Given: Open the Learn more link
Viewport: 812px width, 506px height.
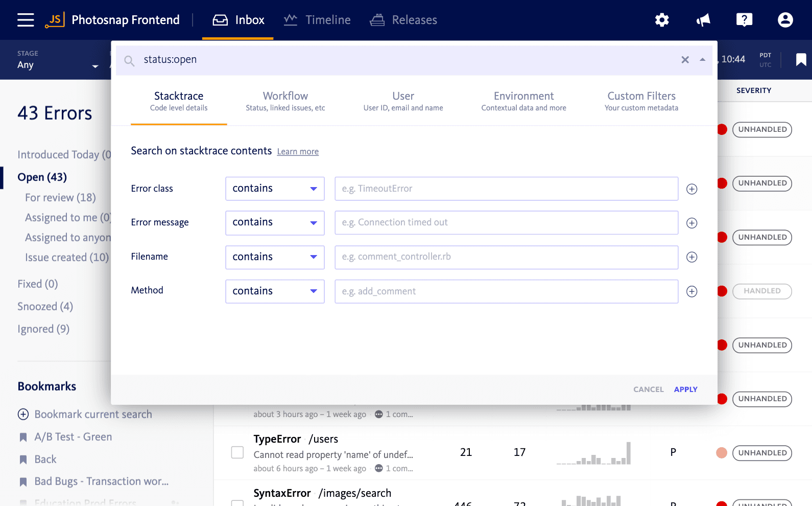Looking at the screenshot, I should click(x=298, y=152).
